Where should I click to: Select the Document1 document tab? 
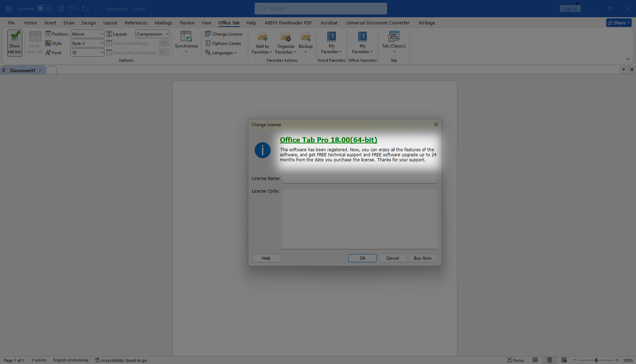pos(22,70)
